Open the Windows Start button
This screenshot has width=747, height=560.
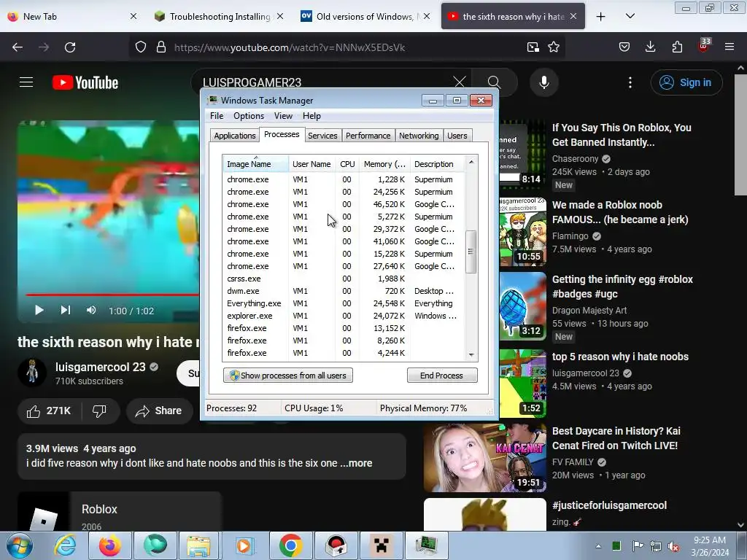pos(20,545)
